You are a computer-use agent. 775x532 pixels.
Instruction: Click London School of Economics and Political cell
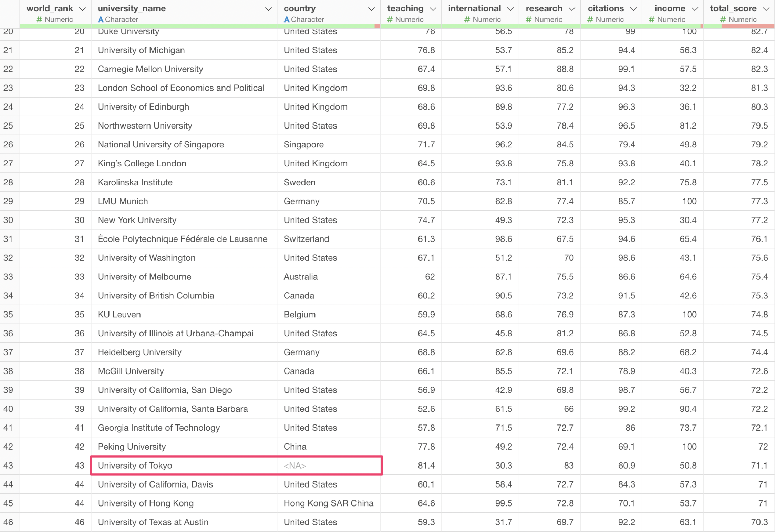coord(184,88)
